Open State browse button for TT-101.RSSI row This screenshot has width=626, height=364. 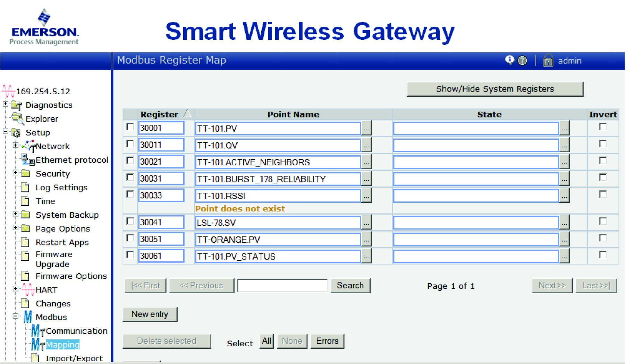tap(565, 196)
